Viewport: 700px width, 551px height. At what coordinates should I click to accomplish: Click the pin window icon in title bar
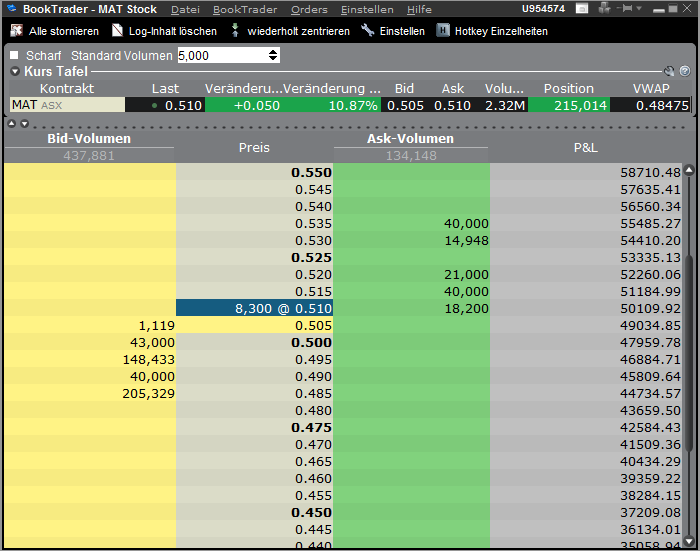click(625, 8)
